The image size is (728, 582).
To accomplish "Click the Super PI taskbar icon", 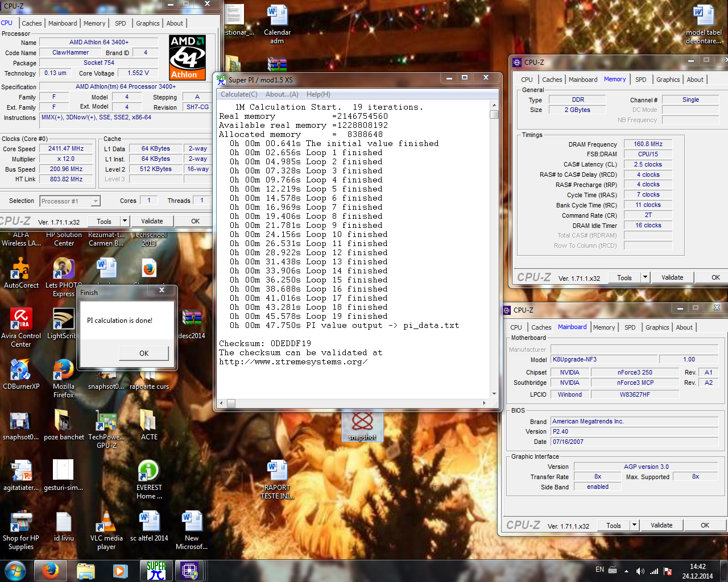I will [x=156, y=570].
